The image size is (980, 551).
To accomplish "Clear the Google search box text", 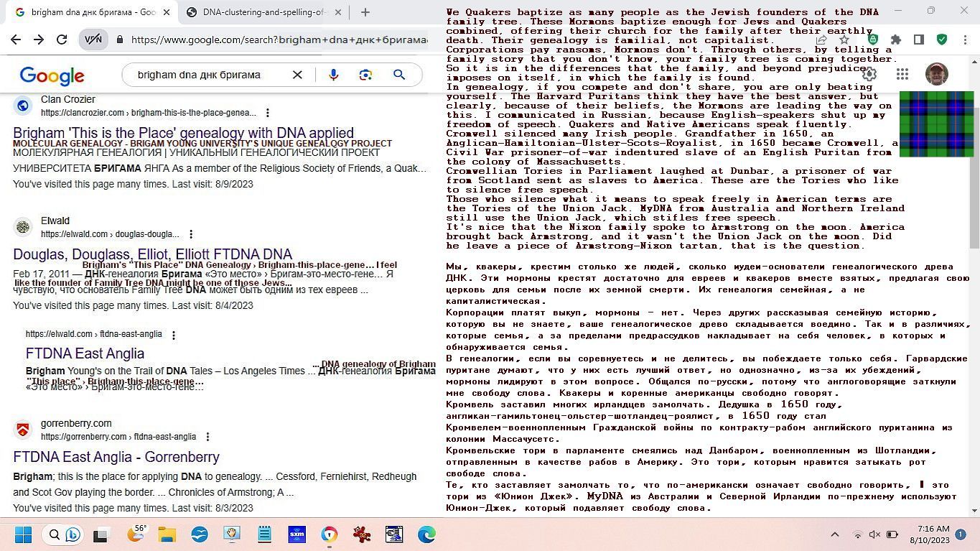I will [x=297, y=75].
